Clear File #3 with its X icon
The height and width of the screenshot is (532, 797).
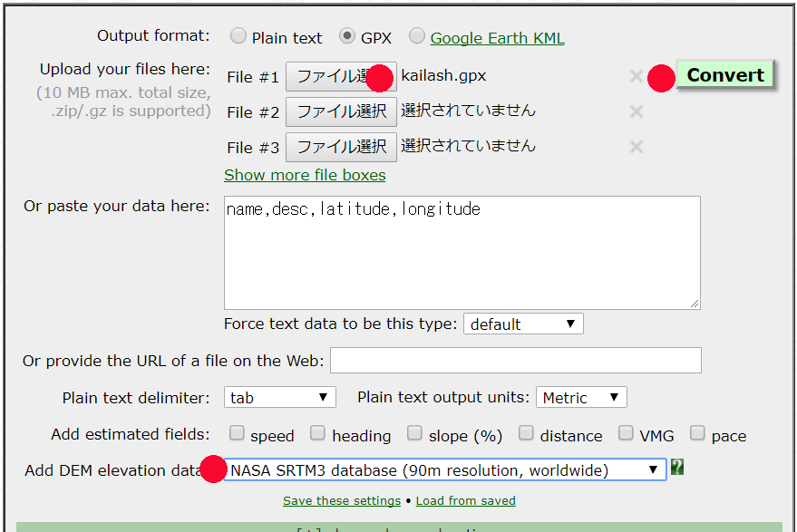click(636, 148)
